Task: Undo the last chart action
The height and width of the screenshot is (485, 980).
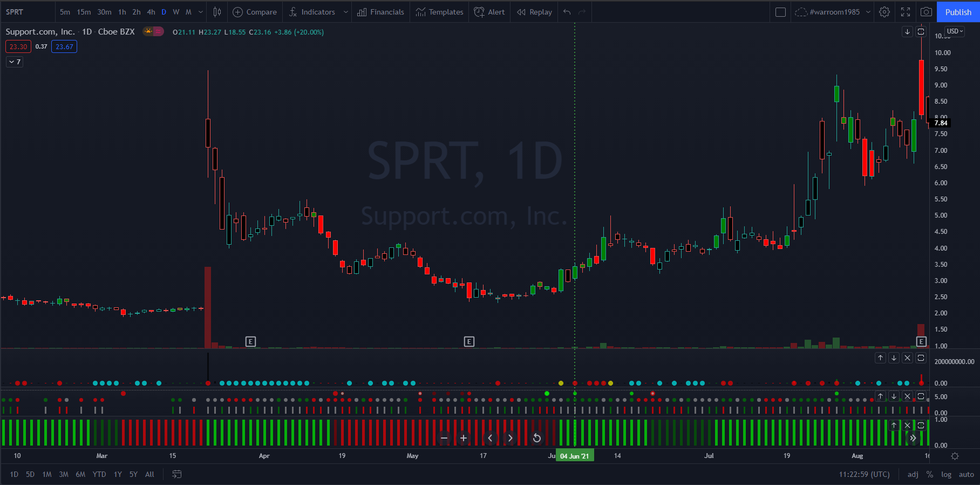Action: click(567, 12)
